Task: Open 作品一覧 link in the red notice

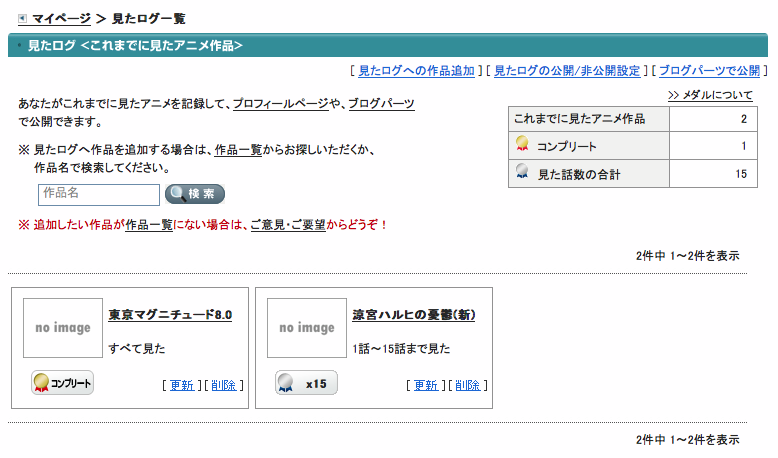Action: pos(149,225)
